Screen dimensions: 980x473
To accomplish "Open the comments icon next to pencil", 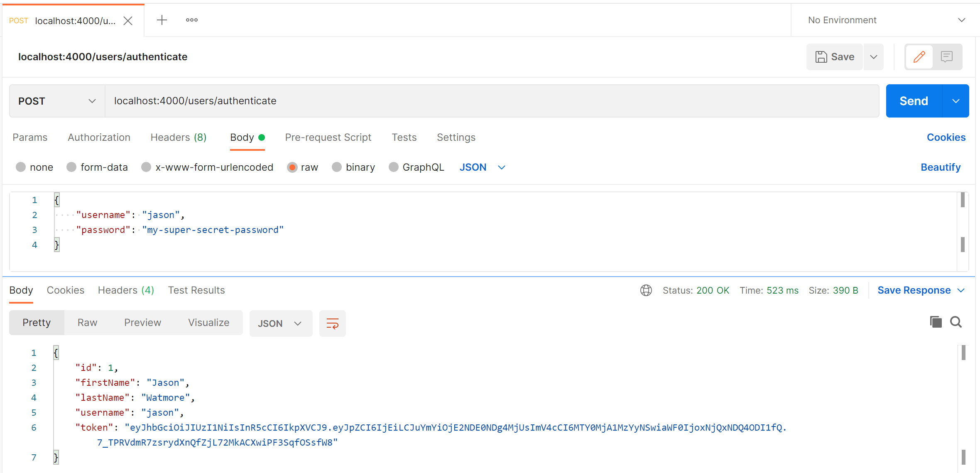I will coord(947,56).
